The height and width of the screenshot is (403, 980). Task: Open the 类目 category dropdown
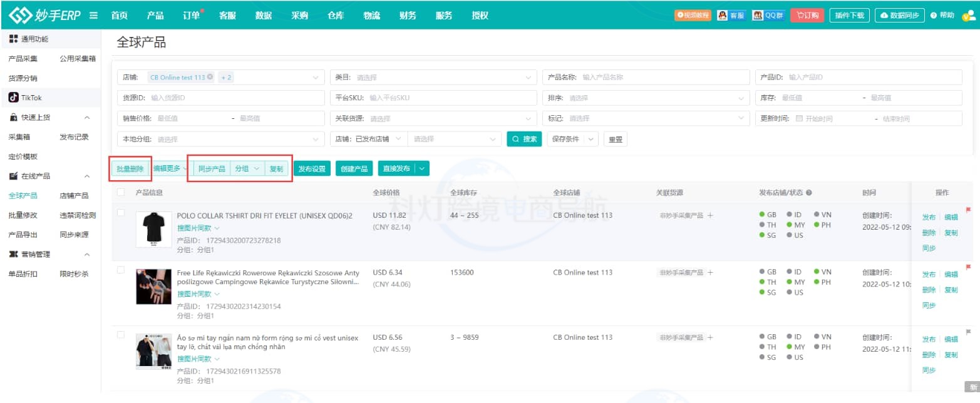[x=433, y=77]
